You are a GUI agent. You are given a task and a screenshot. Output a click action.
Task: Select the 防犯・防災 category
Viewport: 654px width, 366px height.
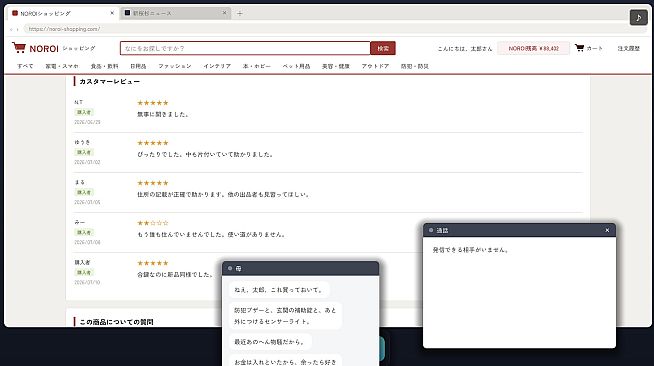[415, 66]
